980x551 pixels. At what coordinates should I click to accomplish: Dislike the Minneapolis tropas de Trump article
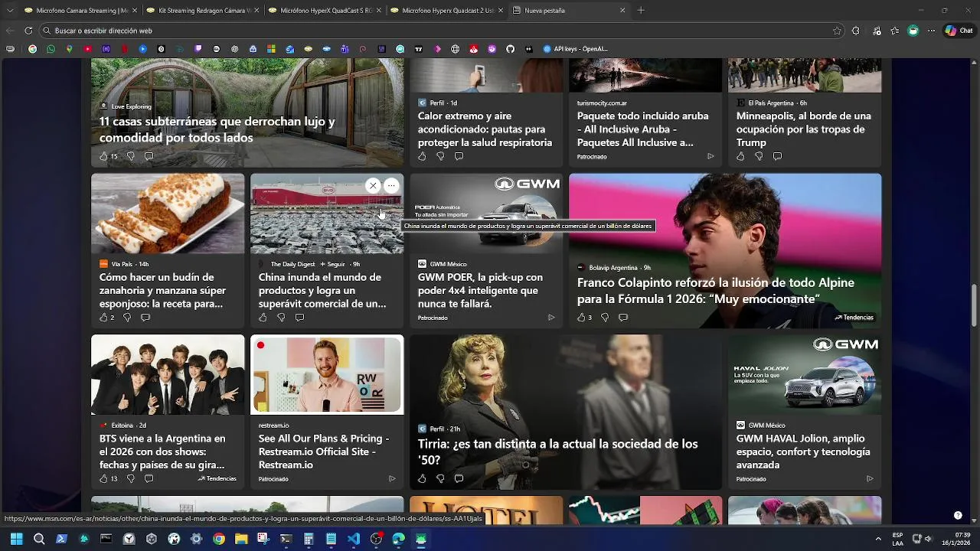pos(759,156)
